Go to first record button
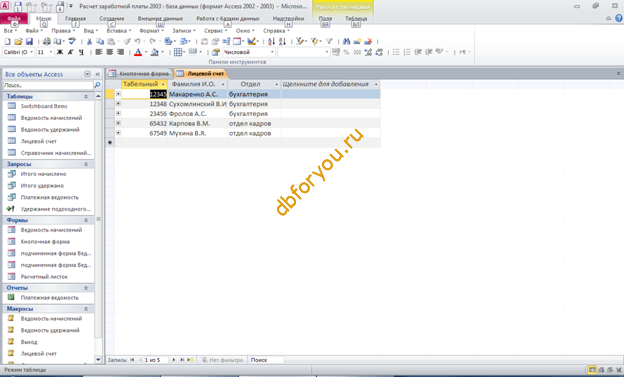Screen dimensions: 624x377 pyautogui.click(x=132, y=360)
